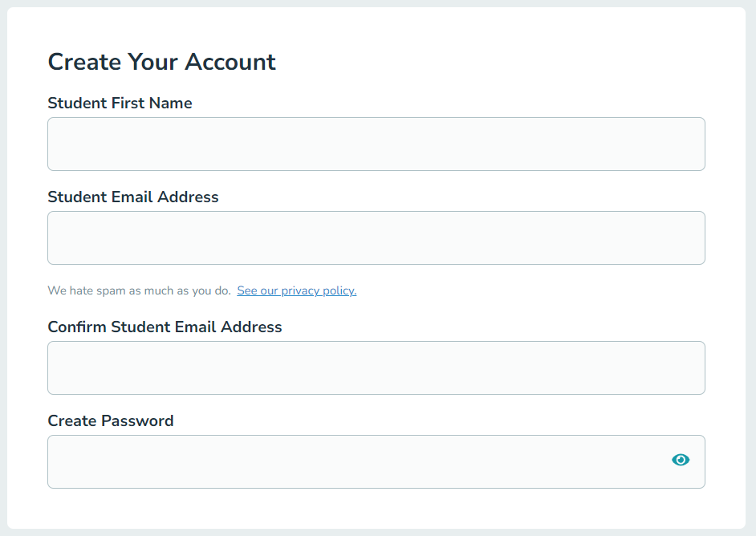Select the password entry box beside the eye
Viewport: 756px width, 536px height.
click(x=353, y=461)
